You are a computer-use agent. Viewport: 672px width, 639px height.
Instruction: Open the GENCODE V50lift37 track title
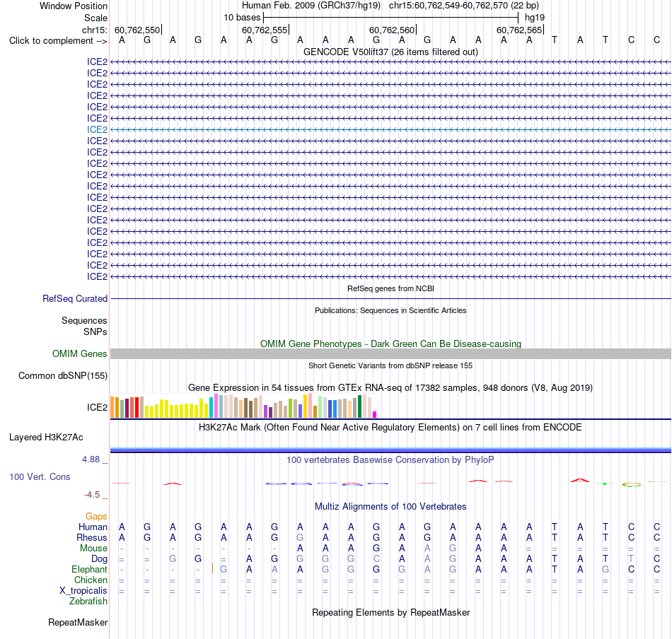(x=390, y=52)
